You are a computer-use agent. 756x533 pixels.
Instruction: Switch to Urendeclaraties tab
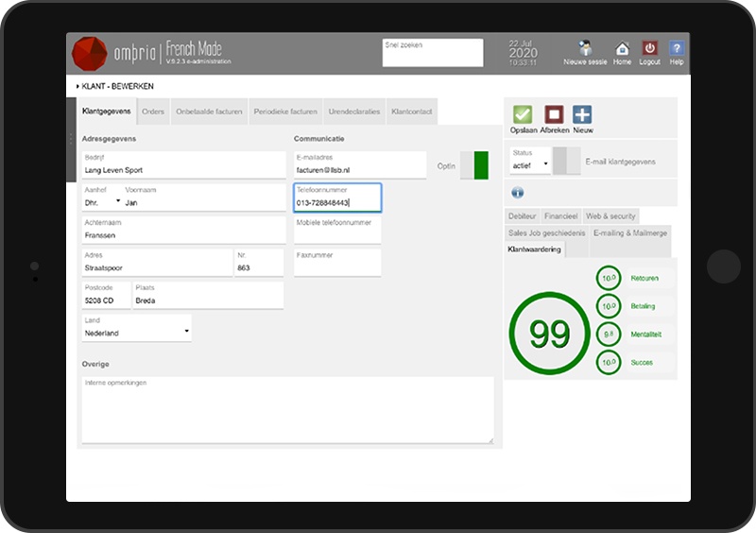tap(354, 112)
